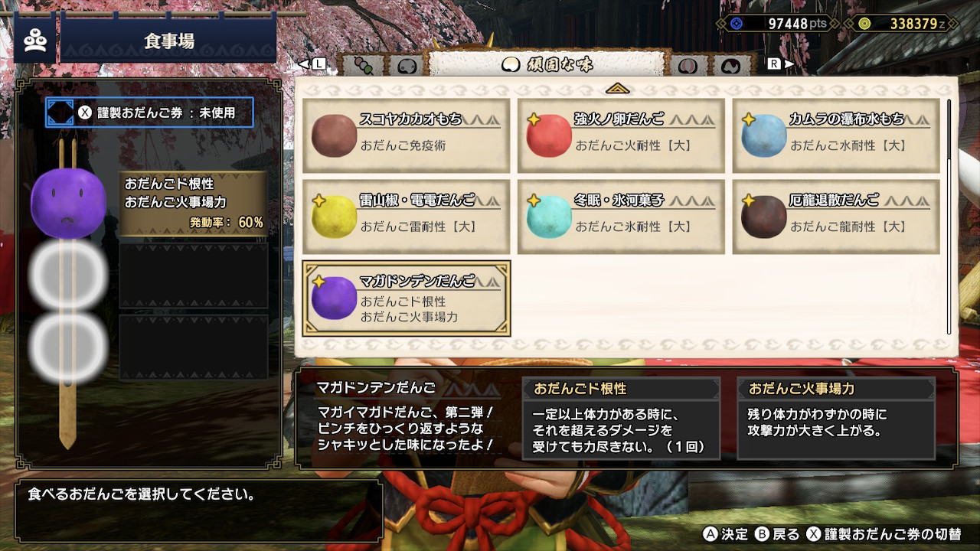Select the yellow 雷山椒・電電だんご dango
Image resolution: width=980 pixels, height=551 pixels.
[406, 217]
